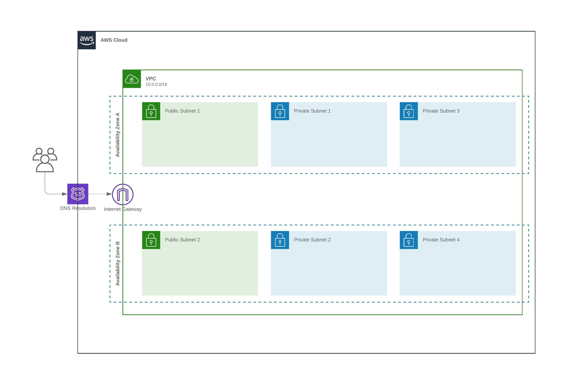Select the Availability Zone A label

(118, 135)
